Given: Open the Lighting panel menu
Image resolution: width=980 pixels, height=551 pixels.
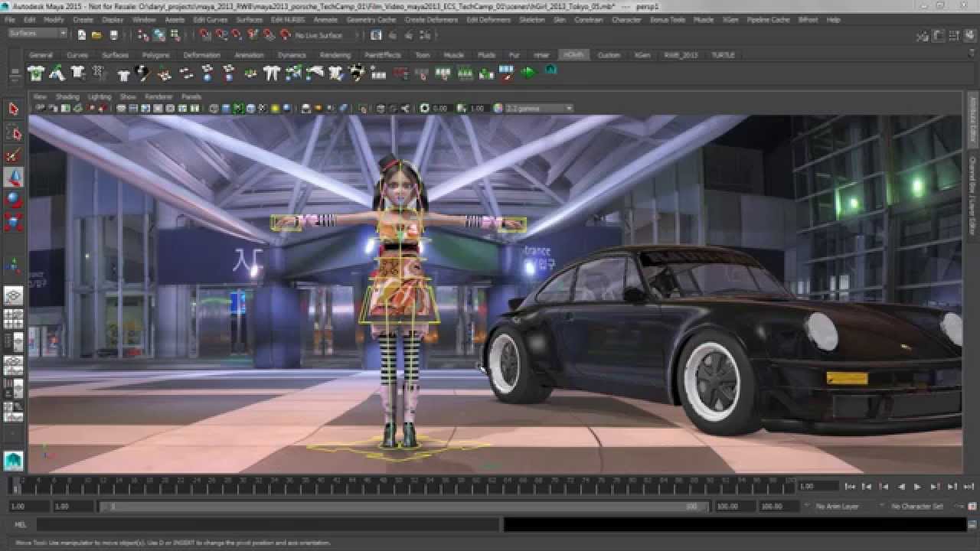Looking at the screenshot, I should (100, 96).
